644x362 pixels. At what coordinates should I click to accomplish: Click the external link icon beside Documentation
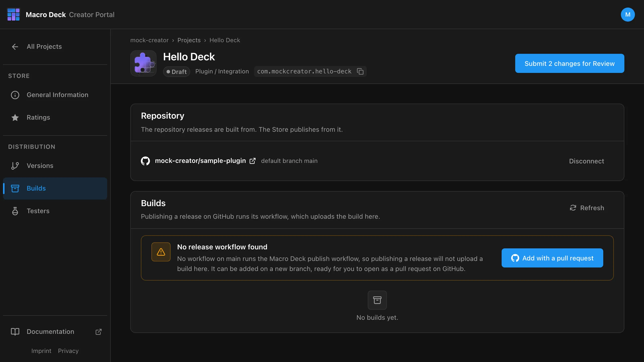point(99,332)
